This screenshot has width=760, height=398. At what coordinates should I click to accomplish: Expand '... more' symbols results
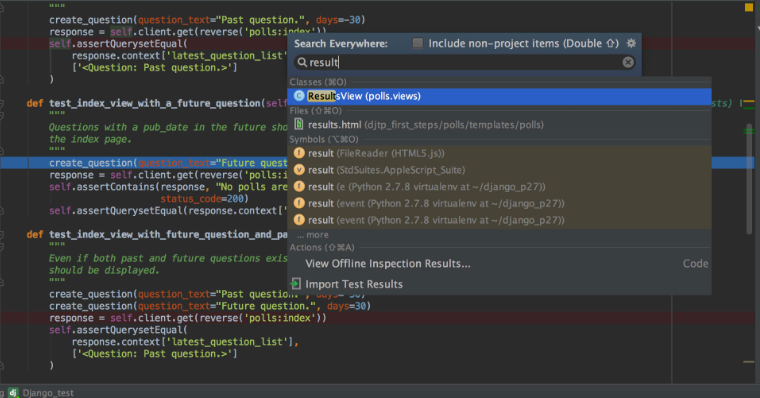click(313, 235)
